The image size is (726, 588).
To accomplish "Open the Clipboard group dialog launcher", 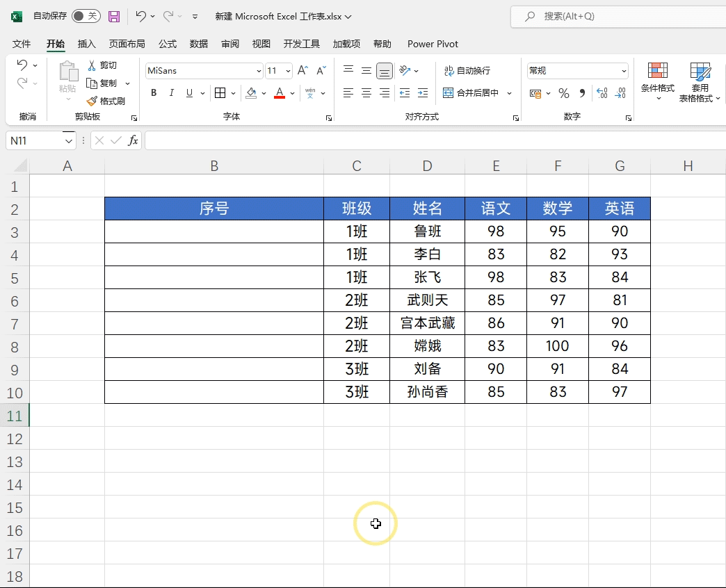I will [134, 118].
